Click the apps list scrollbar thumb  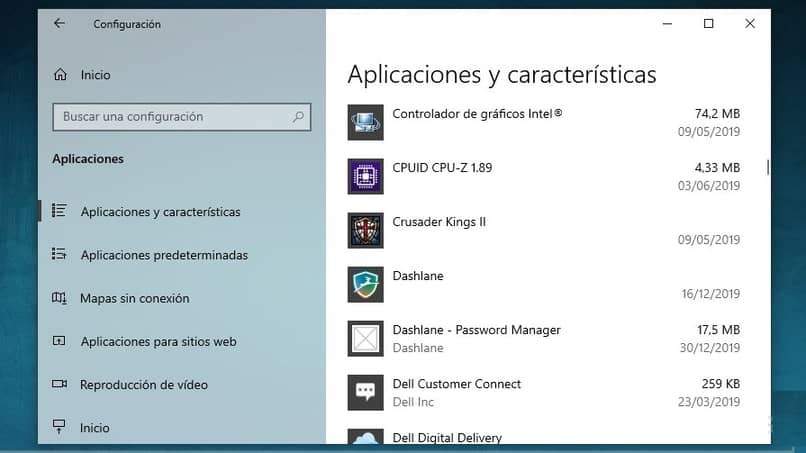click(x=767, y=167)
